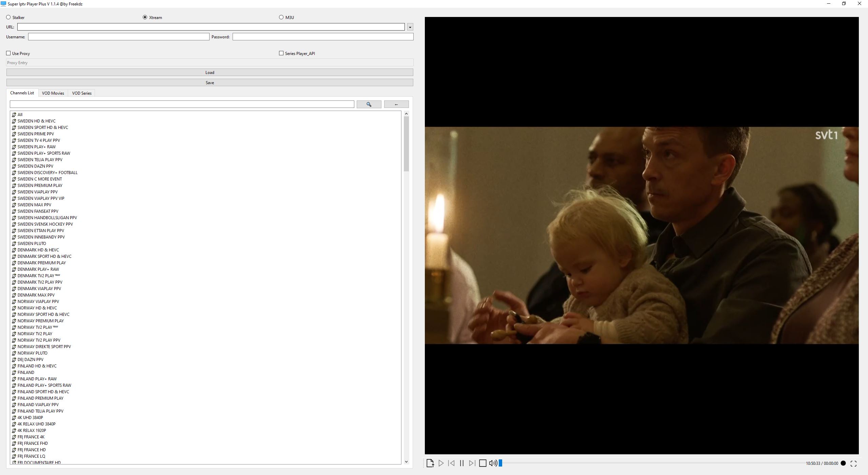Switch to the Channels List tab
This screenshot has width=868, height=475.
point(22,93)
